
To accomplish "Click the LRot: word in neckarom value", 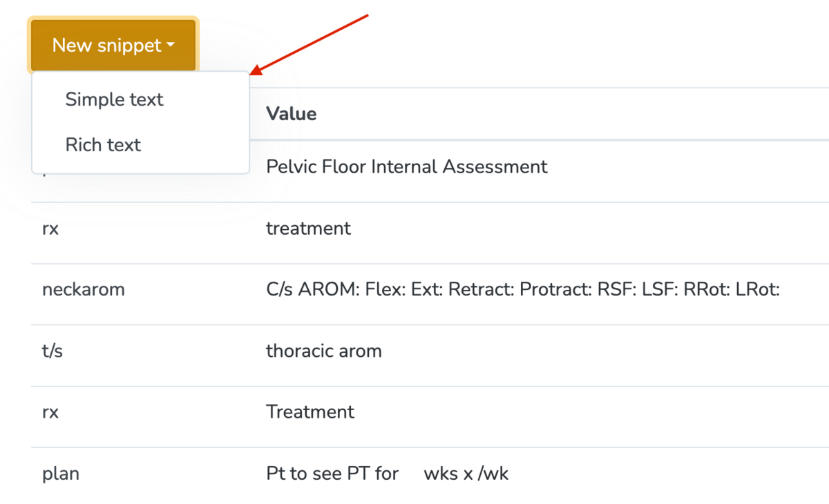I will (758, 289).
